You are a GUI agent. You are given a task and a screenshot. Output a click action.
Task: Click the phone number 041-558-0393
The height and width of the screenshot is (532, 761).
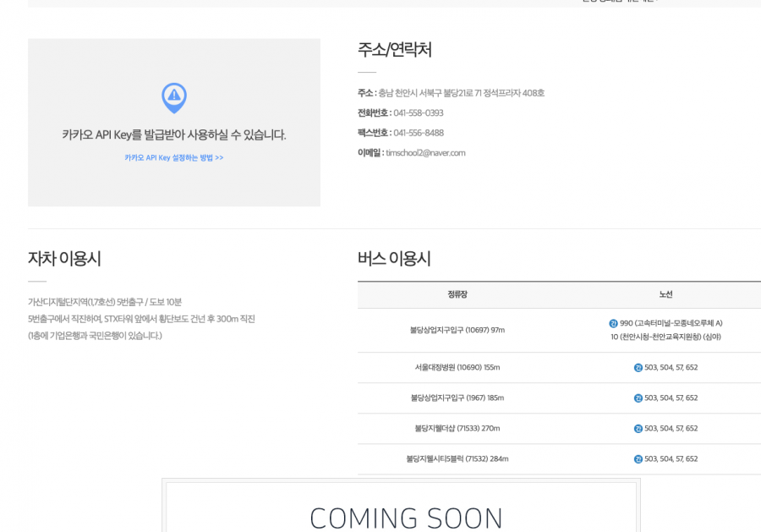pos(418,113)
